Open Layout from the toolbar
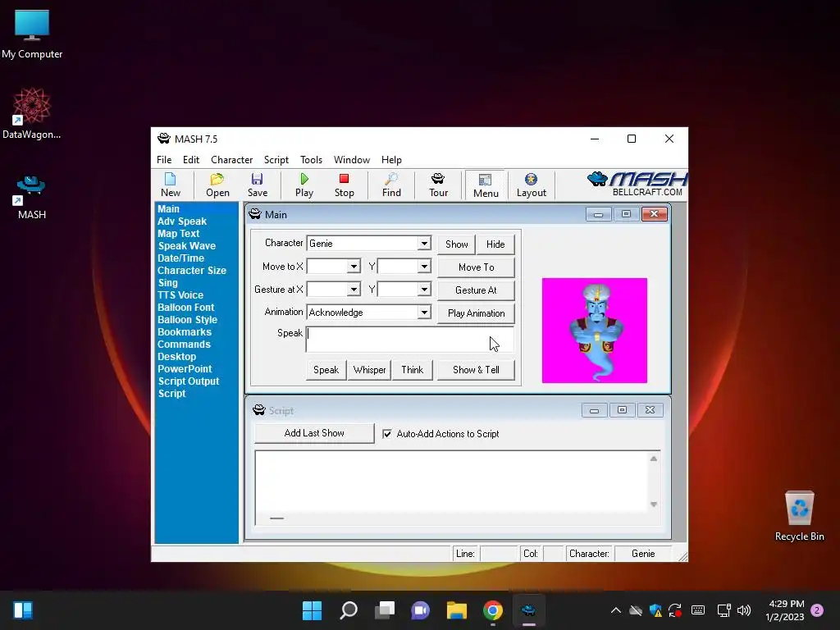Screen dimensions: 840x630 531,185
